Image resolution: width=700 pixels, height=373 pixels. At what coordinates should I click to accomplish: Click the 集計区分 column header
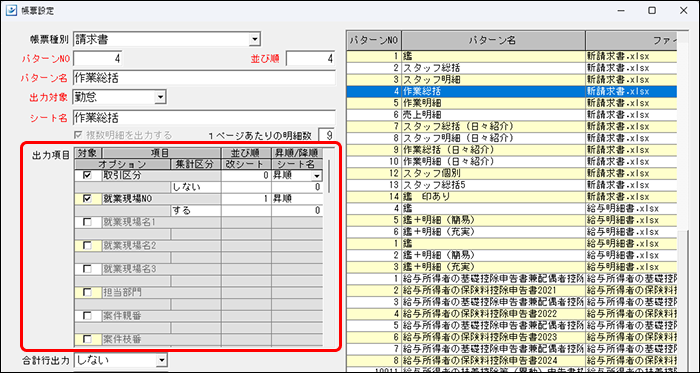(x=196, y=164)
